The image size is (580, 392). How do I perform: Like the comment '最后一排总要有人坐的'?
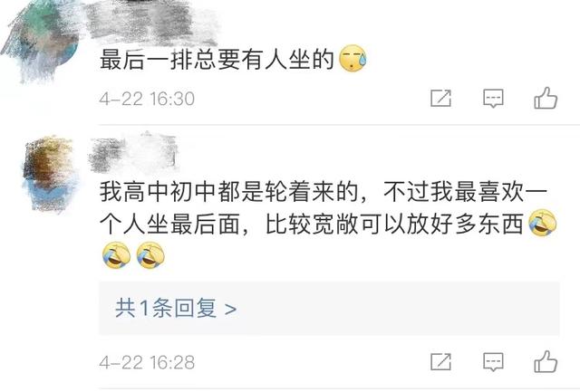click(546, 98)
